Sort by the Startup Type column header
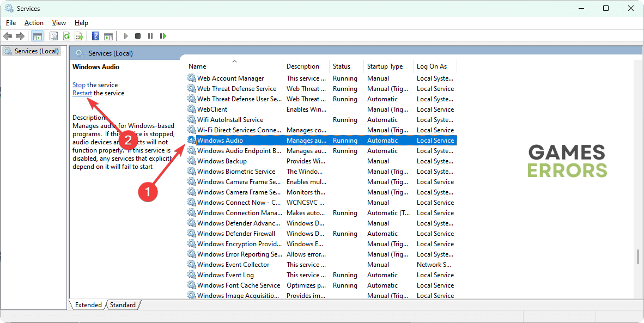The height and width of the screenshot is (323, 644). point(385,66)
